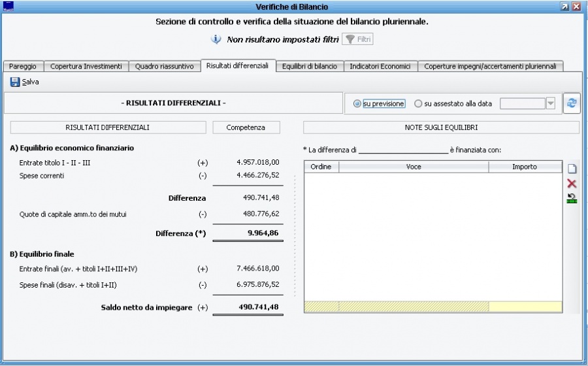Switch to Quadro riassuntivo tab

click(x=164, y=67)
